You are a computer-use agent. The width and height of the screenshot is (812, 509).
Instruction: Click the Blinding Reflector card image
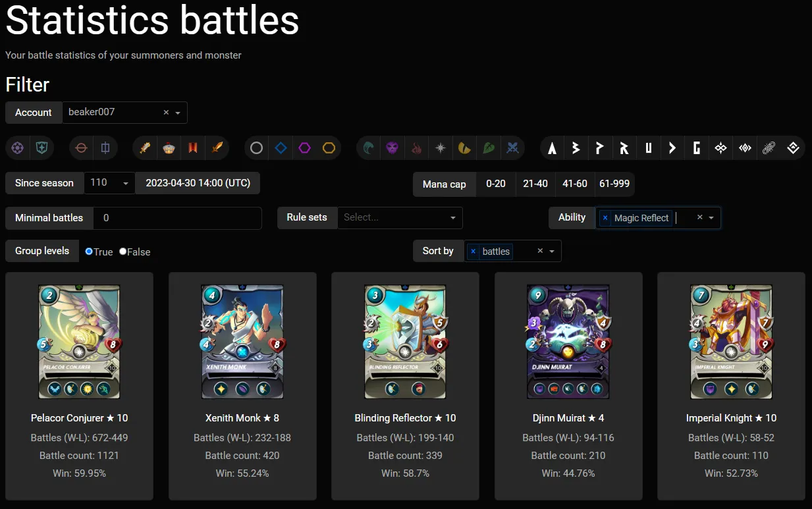click(405, 342)
